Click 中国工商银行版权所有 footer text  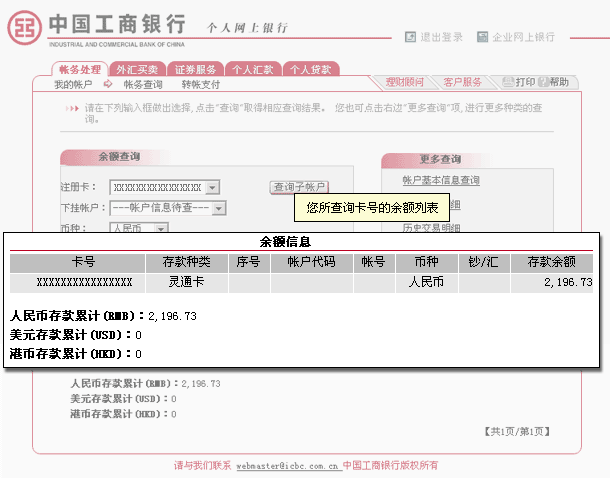tap(390, 466)
